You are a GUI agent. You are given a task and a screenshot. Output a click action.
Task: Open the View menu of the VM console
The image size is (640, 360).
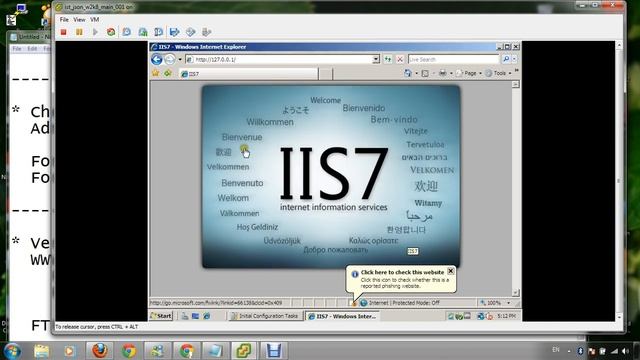[x=79, y=20]
